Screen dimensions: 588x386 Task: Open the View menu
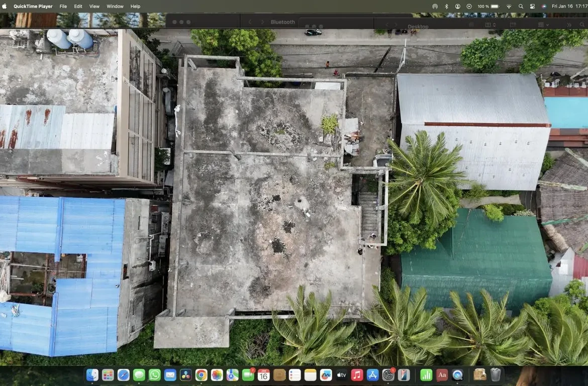(x=94, y=6)
